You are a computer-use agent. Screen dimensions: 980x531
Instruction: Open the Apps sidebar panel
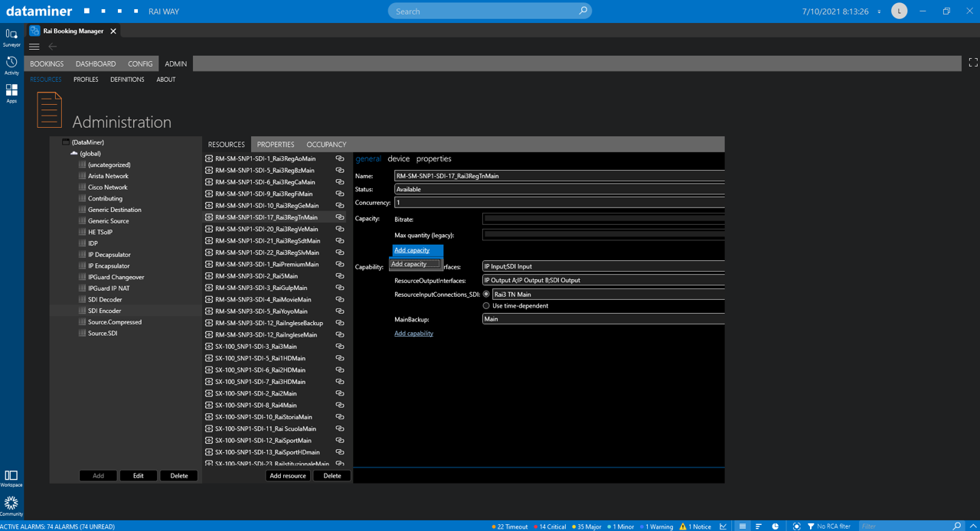11,93
